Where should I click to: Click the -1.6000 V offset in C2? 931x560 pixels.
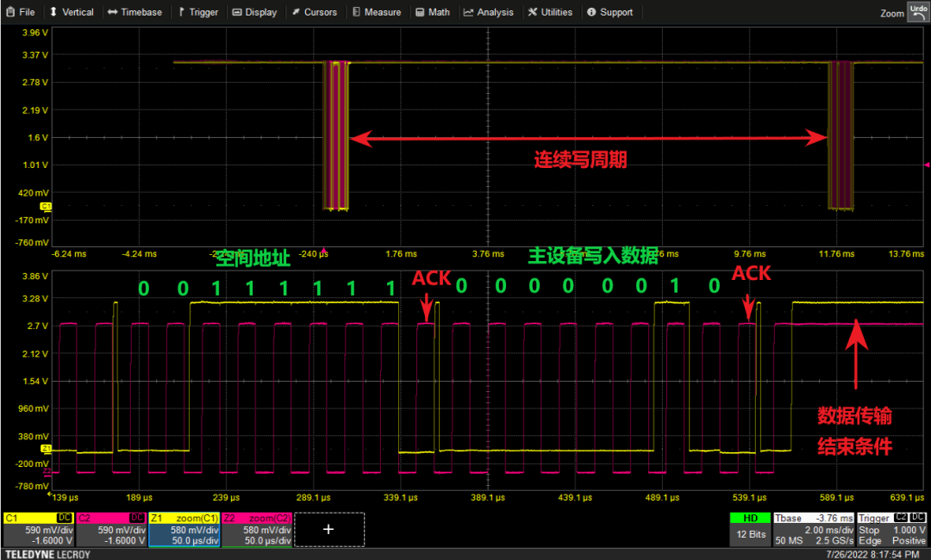coord(125,540)
